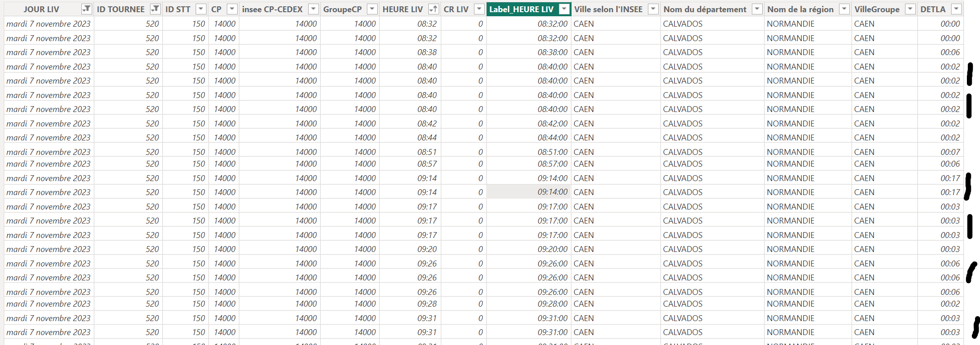Expand the CR LIV column dropdown

[479, 9]
